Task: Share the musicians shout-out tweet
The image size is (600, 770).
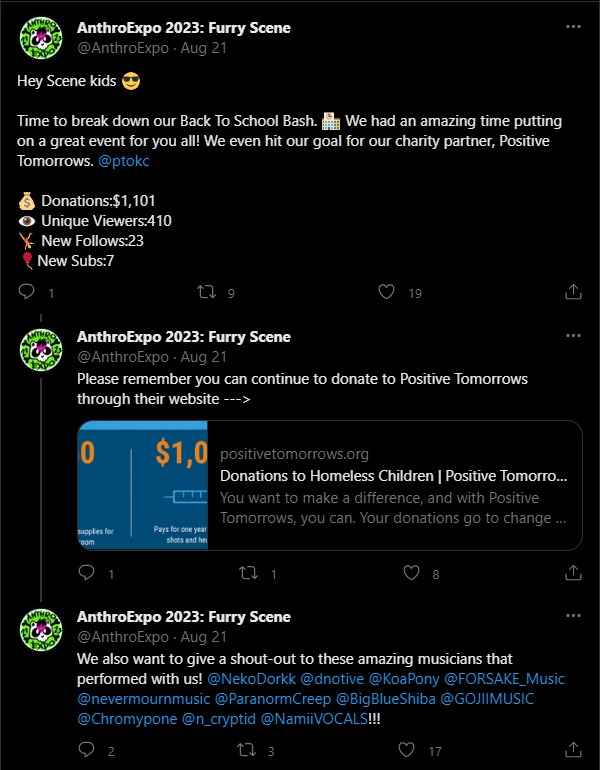Action: [x=574, y=750]
